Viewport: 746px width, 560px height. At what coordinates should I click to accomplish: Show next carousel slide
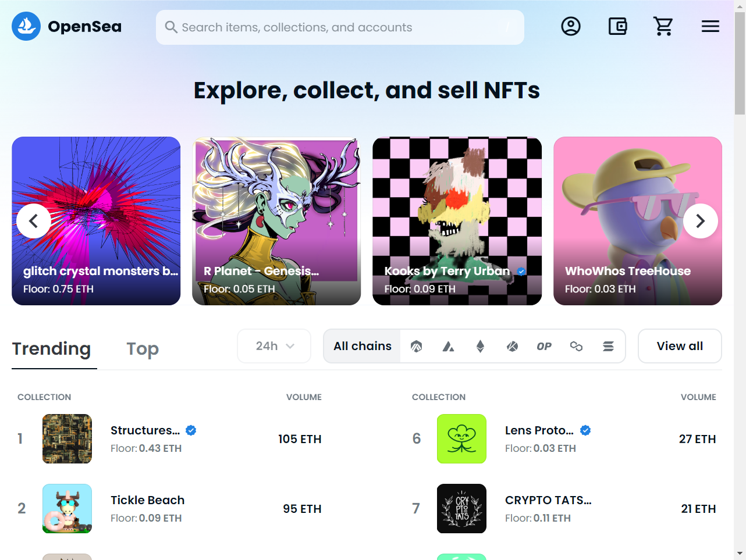tap(700, 221)
